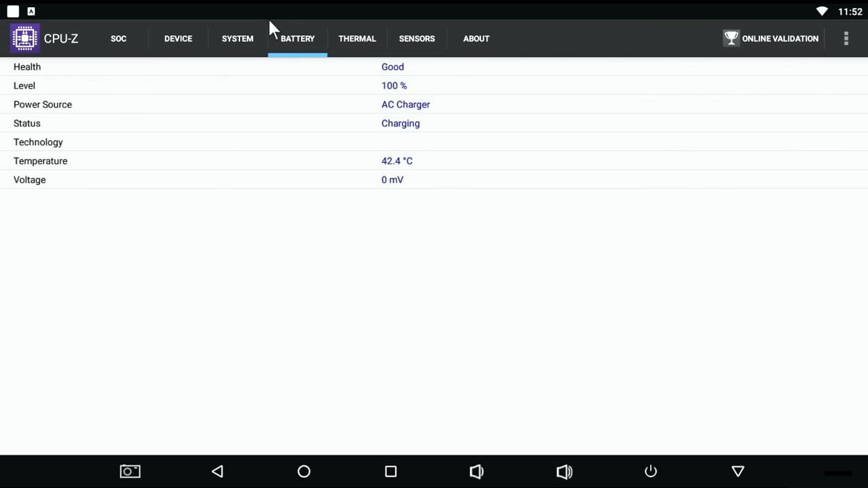This screenshot has height=488, width=868.
Task: Take a screenshot with the camera icon
Action: (x=130, y=471)
